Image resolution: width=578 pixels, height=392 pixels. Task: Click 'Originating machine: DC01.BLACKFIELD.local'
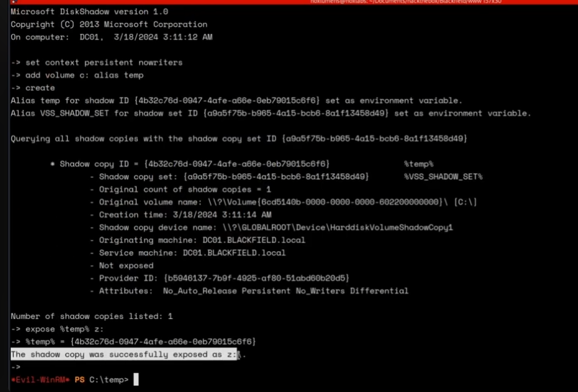(x=197, y=240)
